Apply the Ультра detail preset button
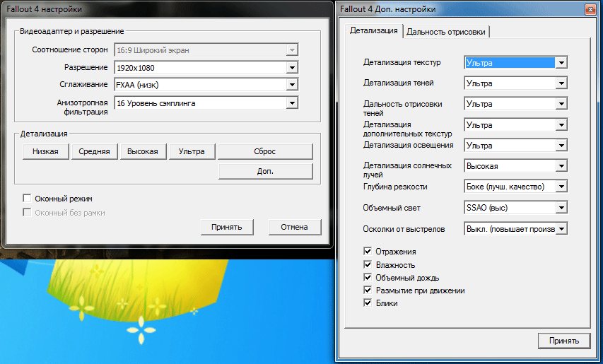 click(x=192, y=151)
